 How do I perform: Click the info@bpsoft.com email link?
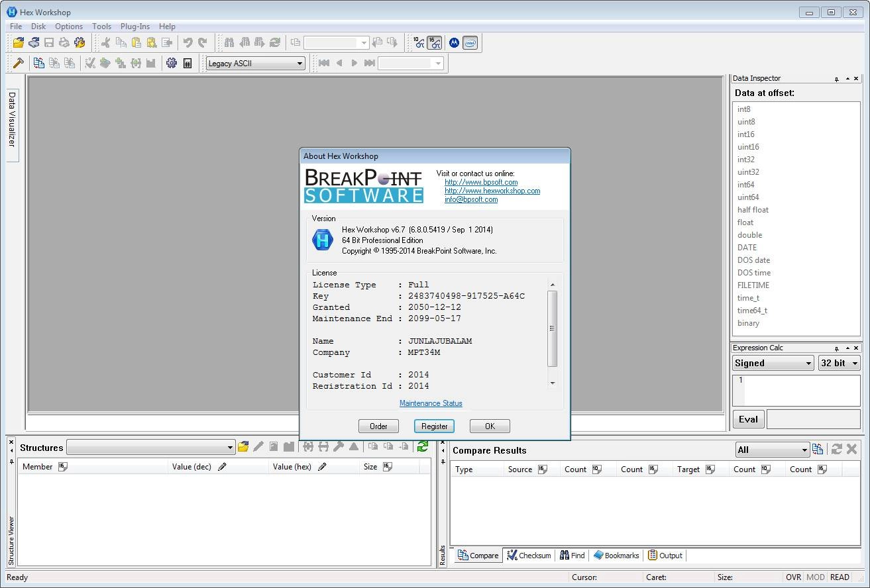(x=471, y=199)
